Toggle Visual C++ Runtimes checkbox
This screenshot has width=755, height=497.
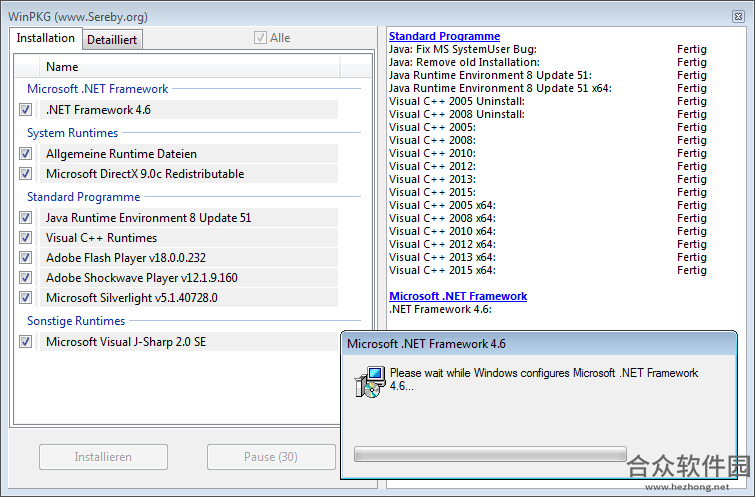point(26,238)
